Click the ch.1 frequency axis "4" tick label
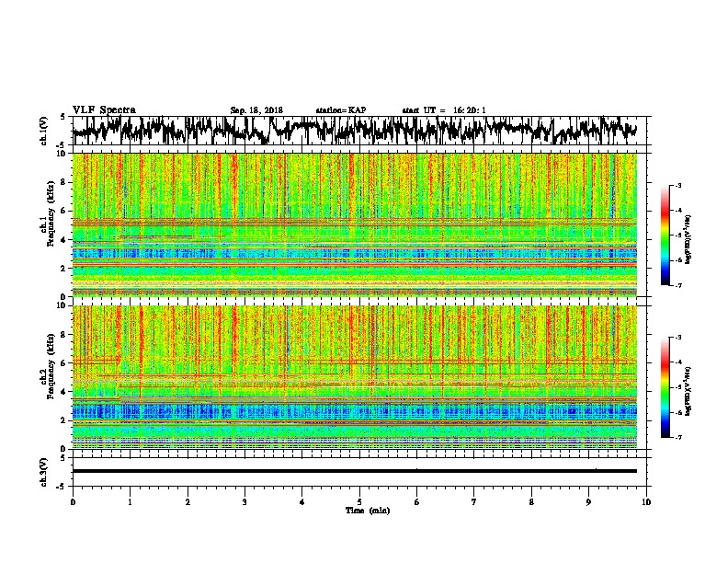 [63, 240]
